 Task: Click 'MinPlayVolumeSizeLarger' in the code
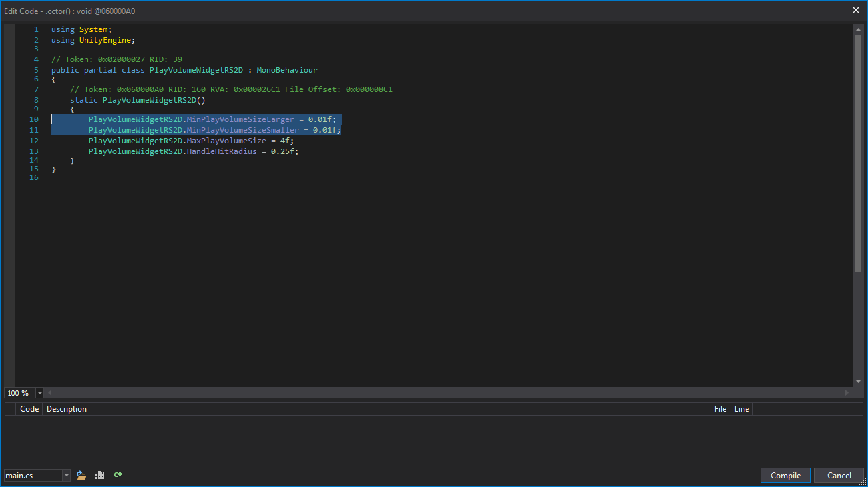point(240,119)
